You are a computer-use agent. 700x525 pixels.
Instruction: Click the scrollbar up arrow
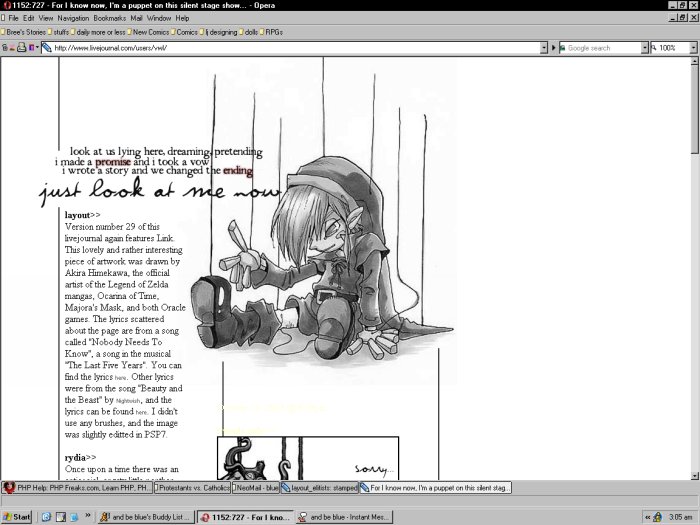[x=695, y=61]
